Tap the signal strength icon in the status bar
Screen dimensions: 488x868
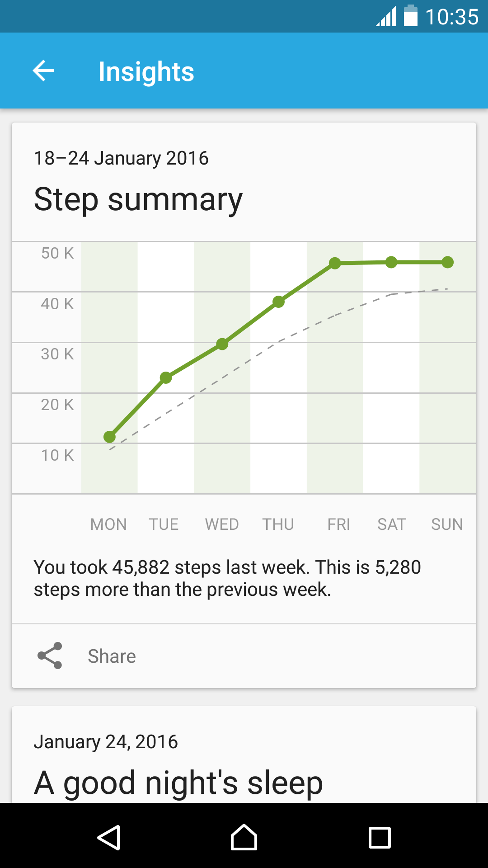386,16
